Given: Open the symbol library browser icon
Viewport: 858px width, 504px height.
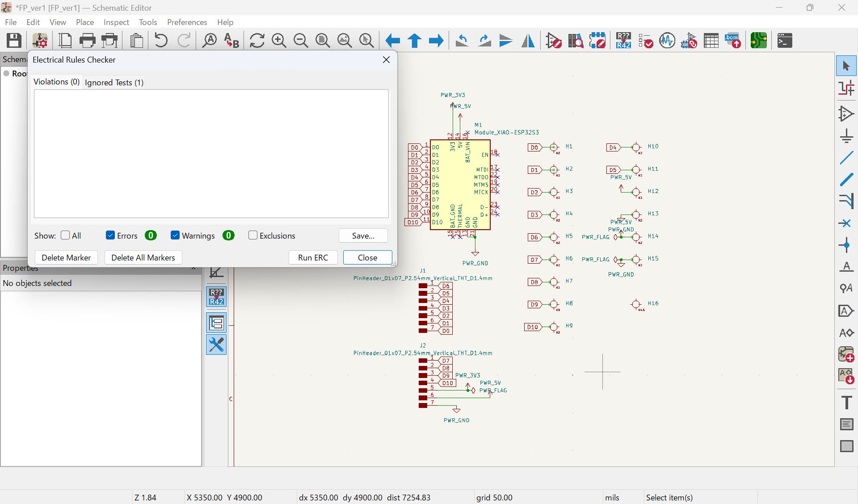Looking at the screenshot, I should coord(576,41).
